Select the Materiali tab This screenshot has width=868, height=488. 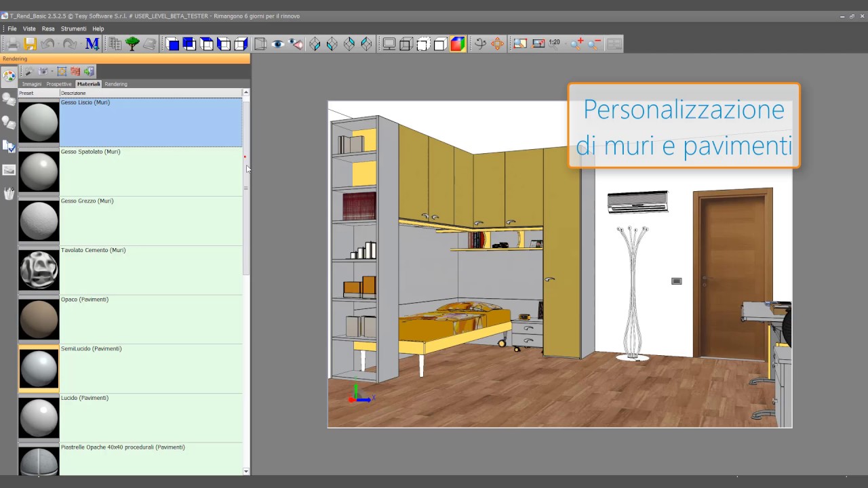click(88, 84)
